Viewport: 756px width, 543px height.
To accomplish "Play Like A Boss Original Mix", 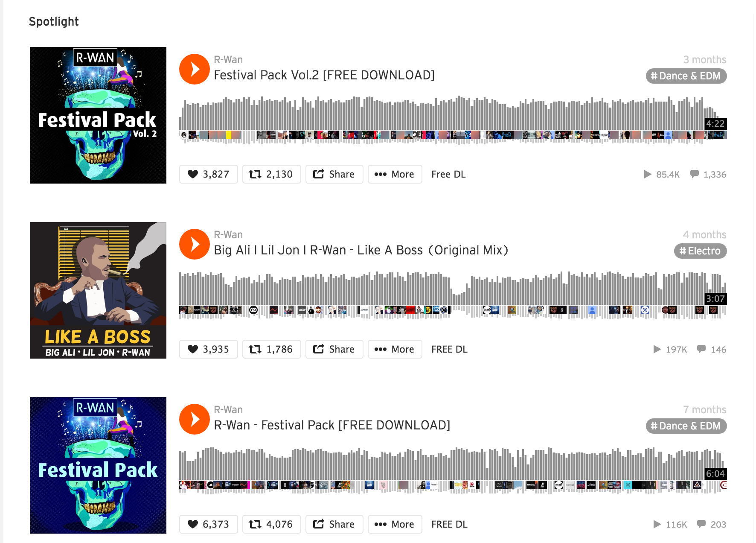I will (x=195, y=244).
